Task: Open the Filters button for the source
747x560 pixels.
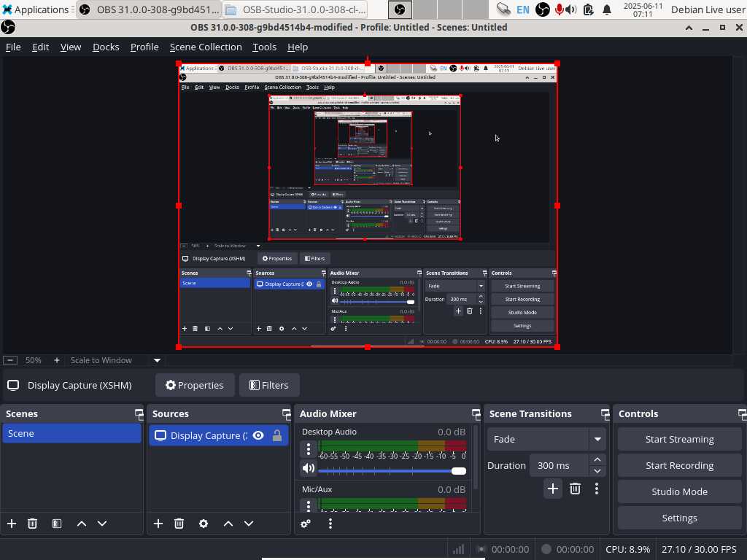Action: (269, 385)
